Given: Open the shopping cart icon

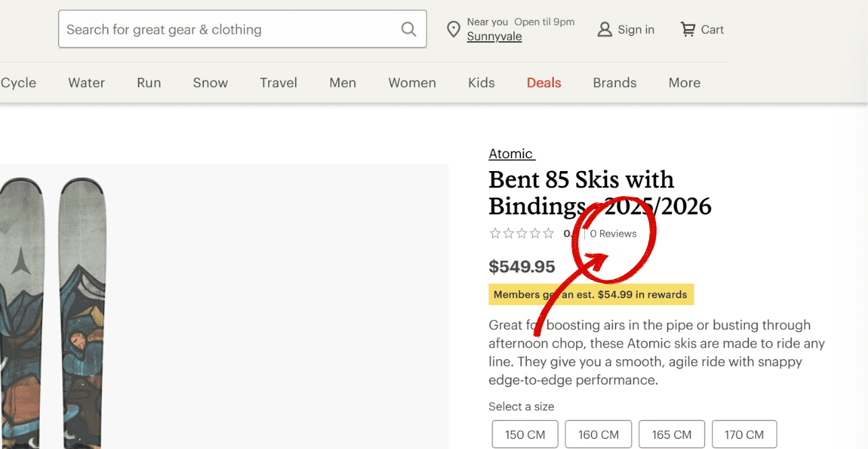Looking at the screenshot, I should click(688, 29).
